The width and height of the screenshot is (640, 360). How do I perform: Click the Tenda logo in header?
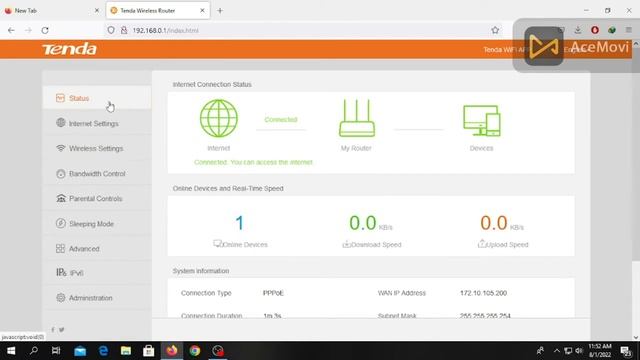coord(69,49)
